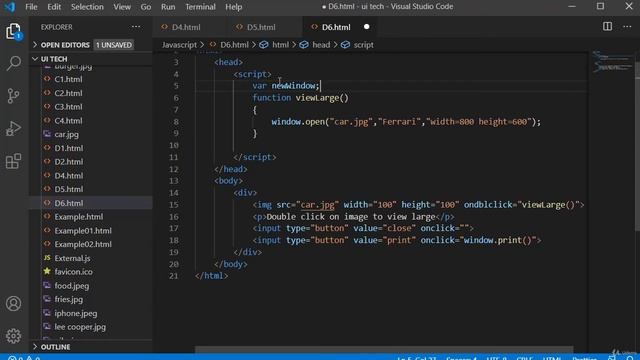Open Example02.html in the file tree
Viewport: 640px width, 360px height.
83,244
